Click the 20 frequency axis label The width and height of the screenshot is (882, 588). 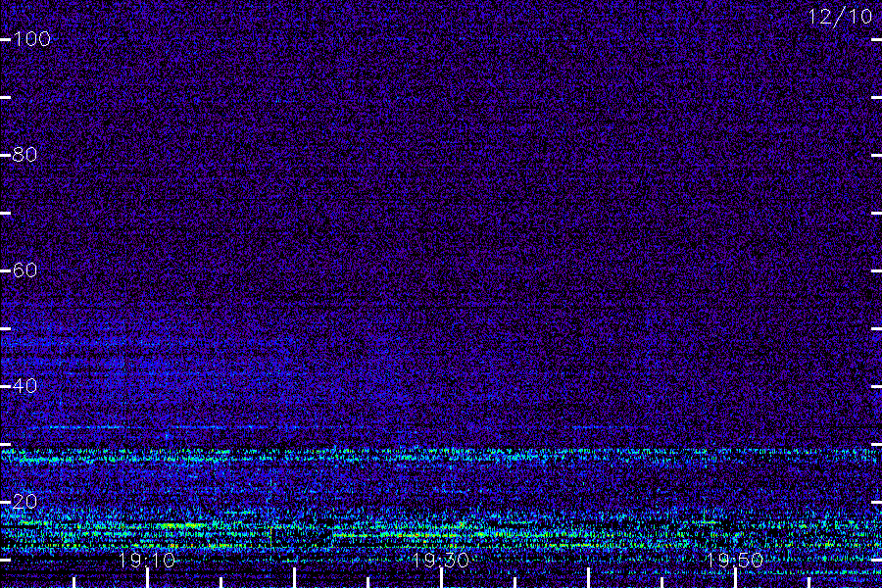24,502
